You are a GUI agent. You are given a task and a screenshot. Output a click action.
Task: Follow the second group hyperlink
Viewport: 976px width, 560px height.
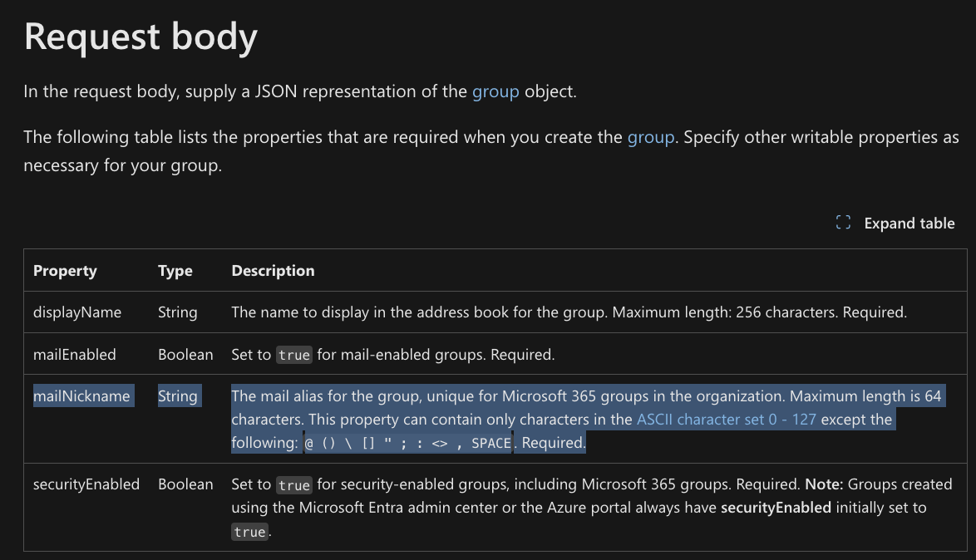click(651, 136)
